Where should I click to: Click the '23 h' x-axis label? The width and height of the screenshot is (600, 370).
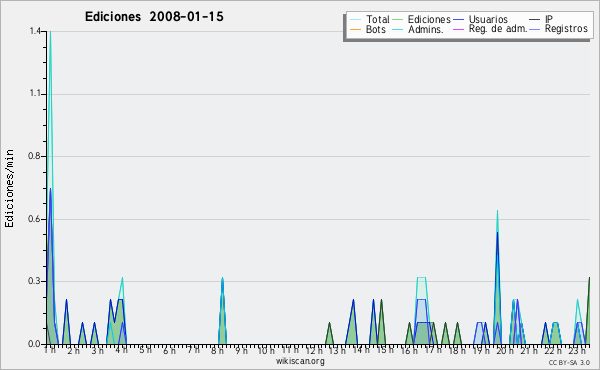point(577,350)
